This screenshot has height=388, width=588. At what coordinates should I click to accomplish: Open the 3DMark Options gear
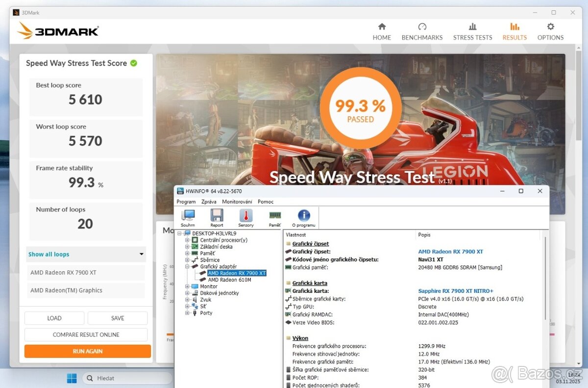(x=550, y=31)
